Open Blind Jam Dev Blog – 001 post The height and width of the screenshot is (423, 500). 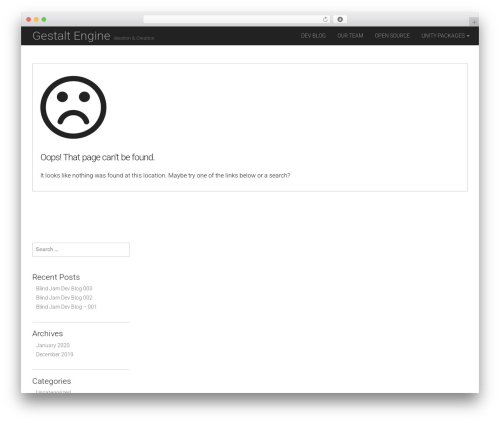point(66,307)
